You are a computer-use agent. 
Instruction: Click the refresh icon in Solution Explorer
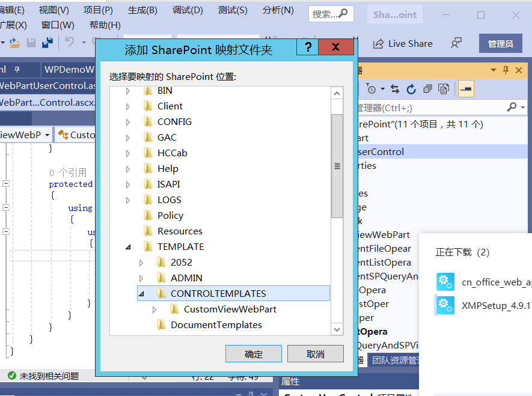coord(411,89)
